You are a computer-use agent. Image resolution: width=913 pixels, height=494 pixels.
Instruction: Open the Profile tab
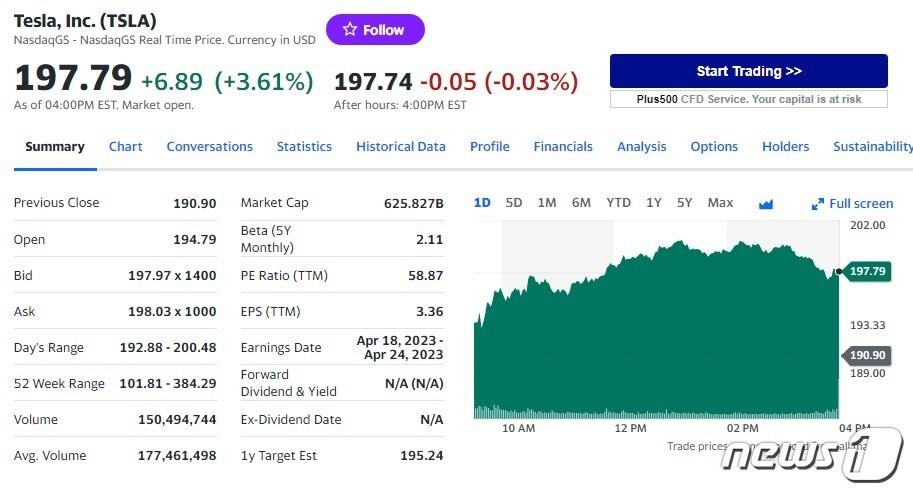click(490, 146)
